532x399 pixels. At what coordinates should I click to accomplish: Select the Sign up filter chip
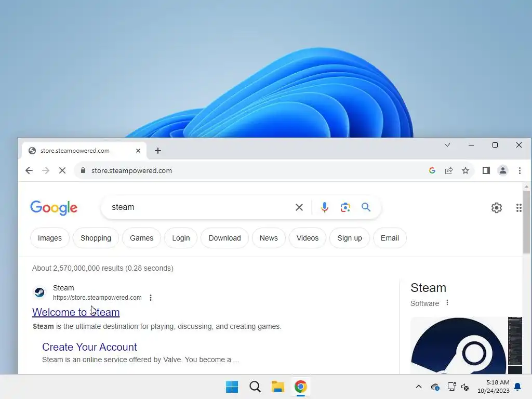pos(350,238)
